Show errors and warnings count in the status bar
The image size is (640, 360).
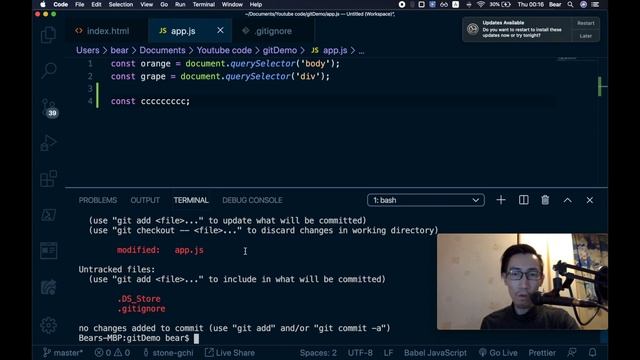112,353
